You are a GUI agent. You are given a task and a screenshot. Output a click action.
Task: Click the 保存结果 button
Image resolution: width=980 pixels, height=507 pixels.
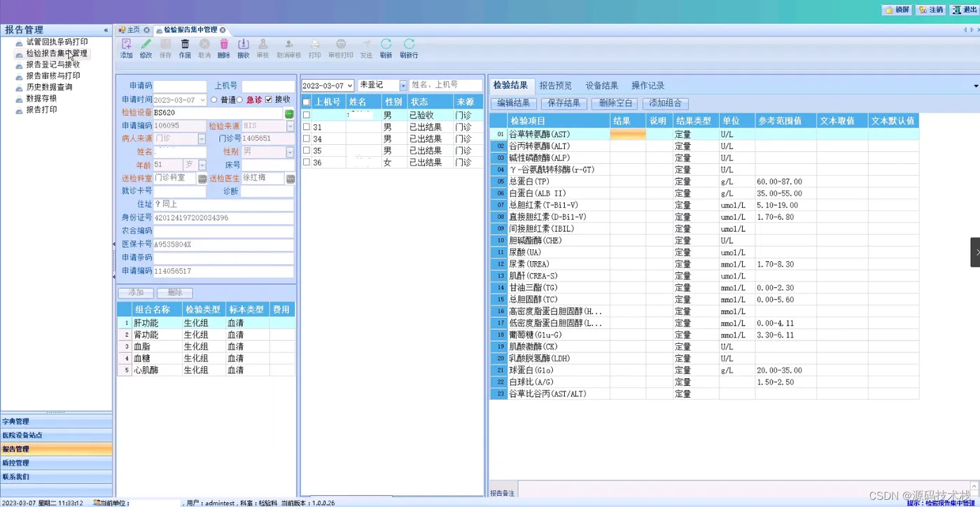564,104
